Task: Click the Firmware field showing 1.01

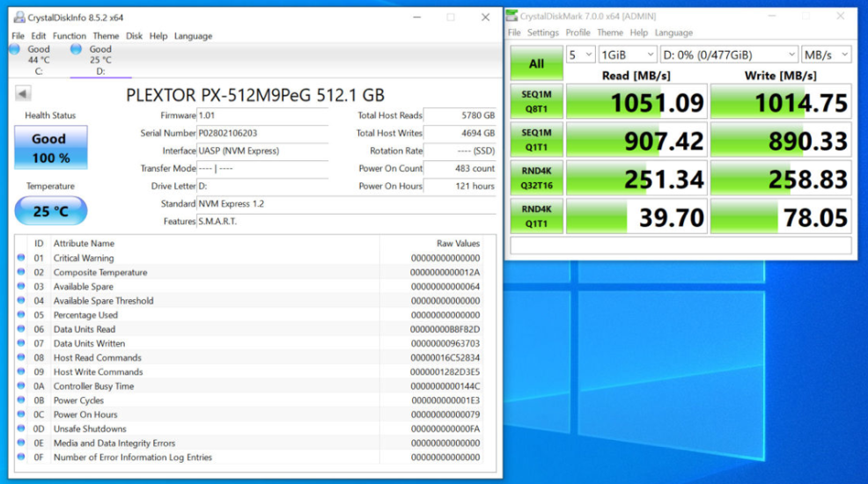Action: (x=262, y=115)
